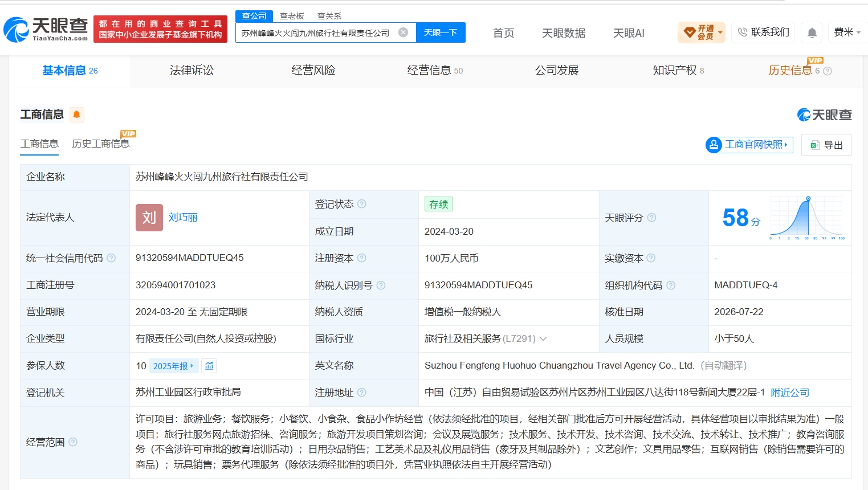Switch to 查老板 search tab
The height and width of the screenshot is (490, 868).
[x=292, y=16]
